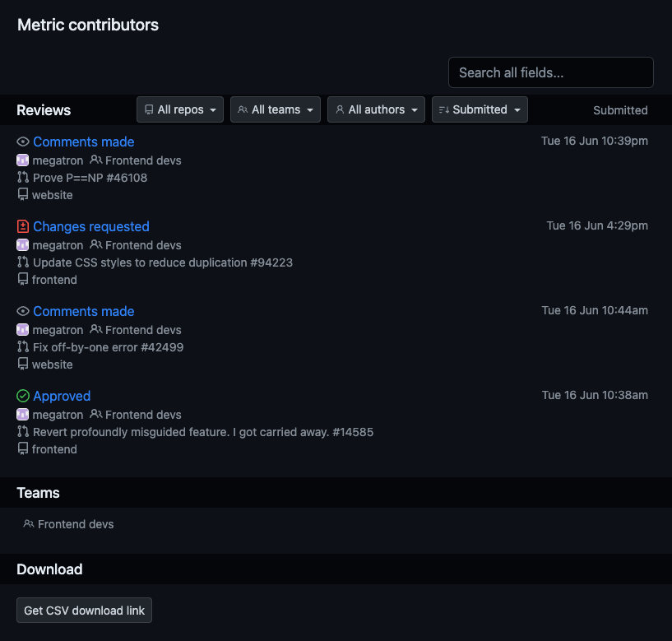672x641 pixels.
Task: Click megatron avatar in Fix off-by-one review
Action: pyautogui.click(x=23, y=330)
